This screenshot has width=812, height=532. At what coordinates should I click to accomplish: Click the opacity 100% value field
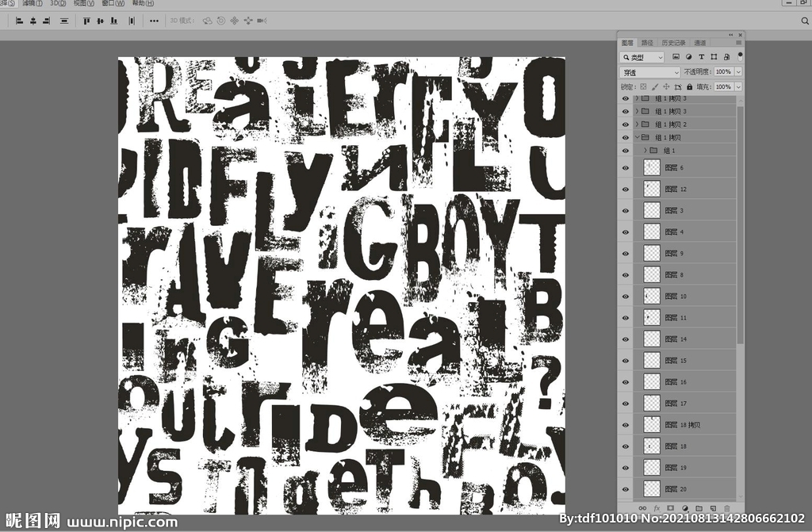point(723,72)
